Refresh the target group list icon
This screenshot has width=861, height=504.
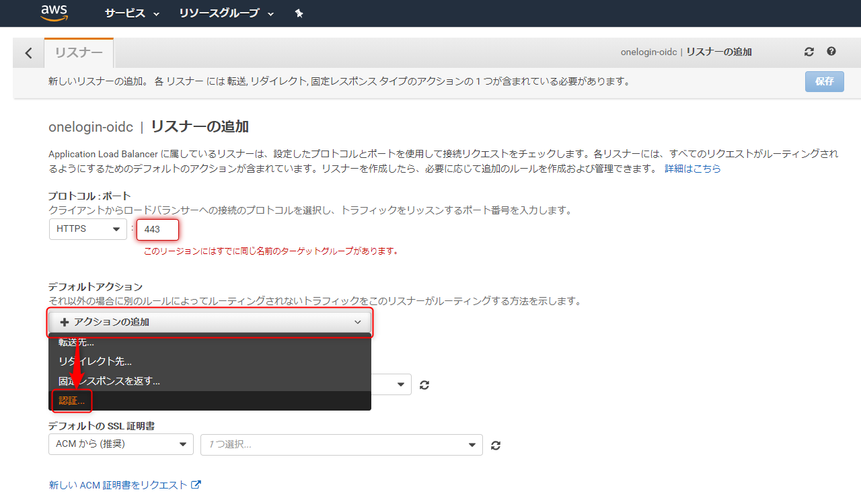pyautogui.click(x=424, y=385)
